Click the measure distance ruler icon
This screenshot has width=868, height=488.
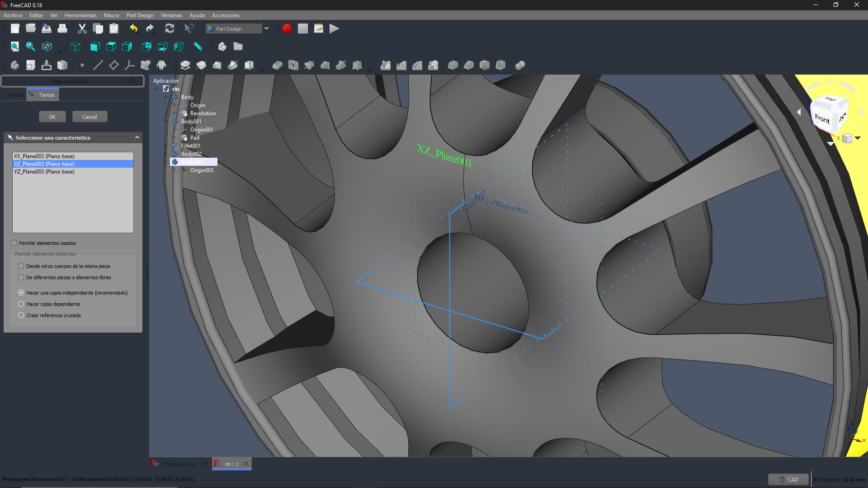[x=198, y=47]
